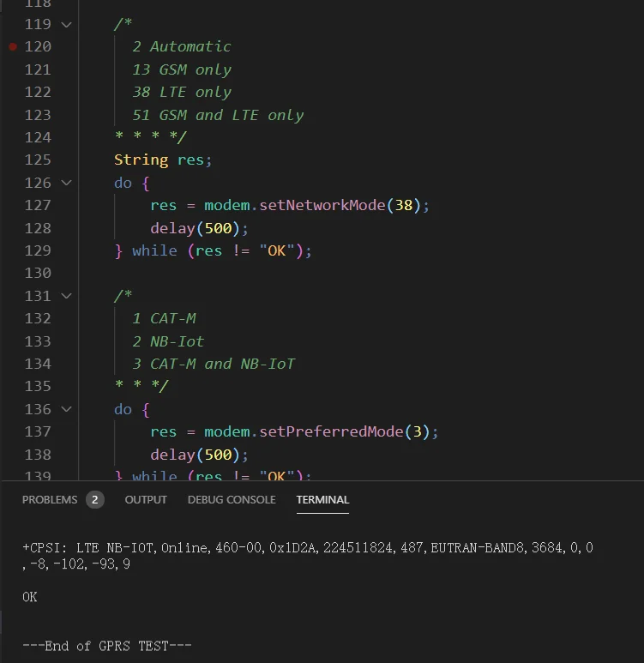644x663 pixels.
Task: Click the '38 LTE only' comment line
Action: (182, 93)
